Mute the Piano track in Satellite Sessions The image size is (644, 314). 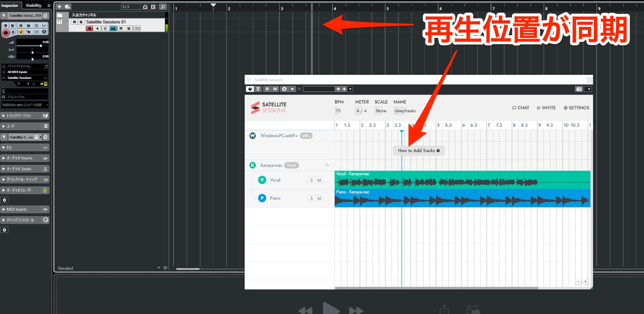pos(319,198)
